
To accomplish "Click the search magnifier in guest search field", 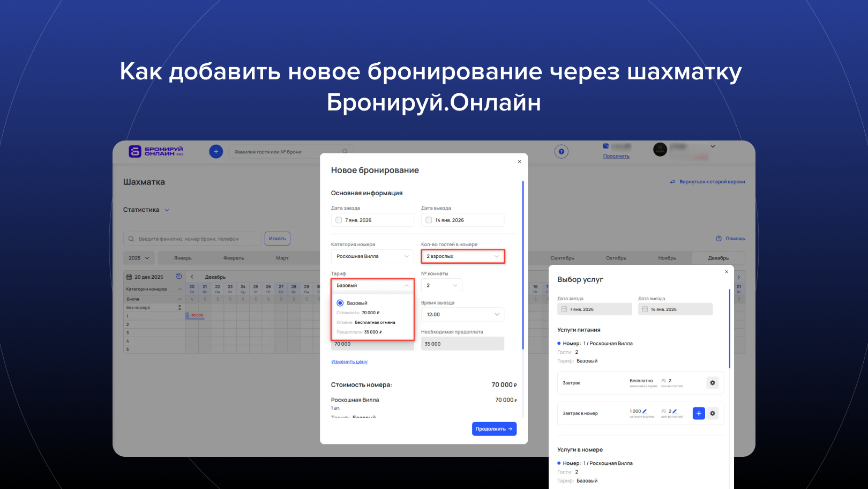I will tap(346, 151).
